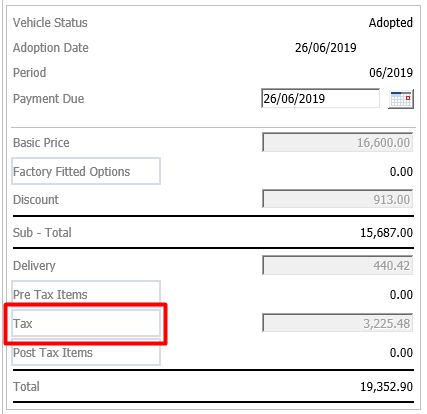Open Factory Fitted Options
This screenshot has height=414, width=427.
[86, 171]
